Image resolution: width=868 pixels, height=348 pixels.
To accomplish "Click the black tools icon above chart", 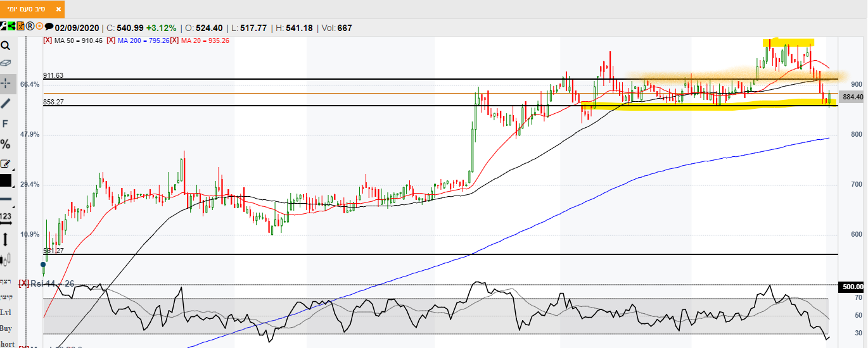I will click(x=3, y=26).
